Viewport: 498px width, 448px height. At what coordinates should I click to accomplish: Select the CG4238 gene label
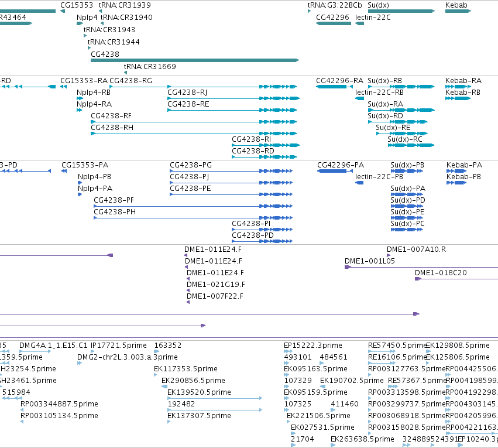click(105, 54)
